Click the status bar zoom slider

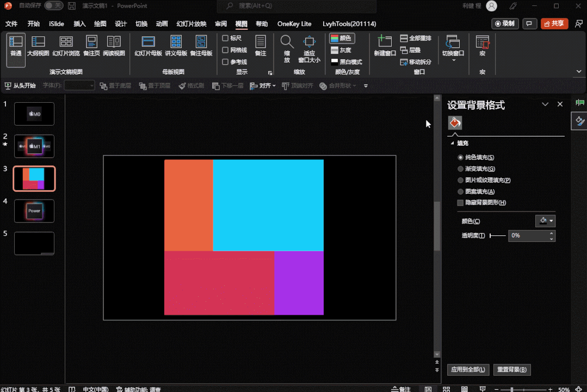(x=523, y=389)
